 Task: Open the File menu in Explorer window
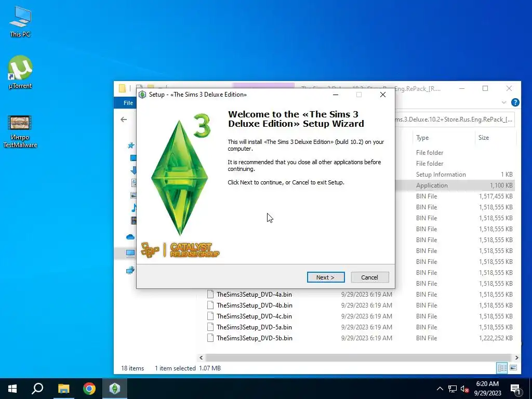pos(128,103)
